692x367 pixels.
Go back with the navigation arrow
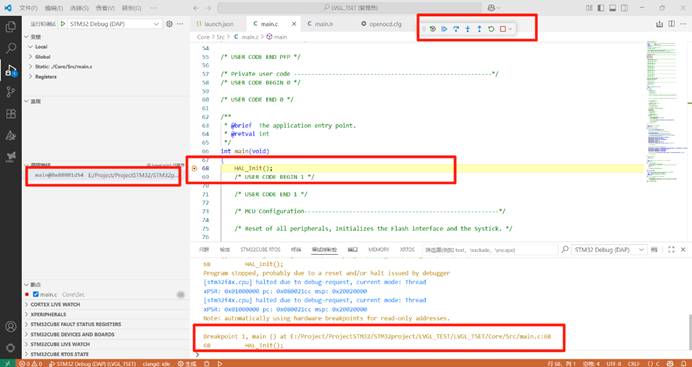click(196, 8)
